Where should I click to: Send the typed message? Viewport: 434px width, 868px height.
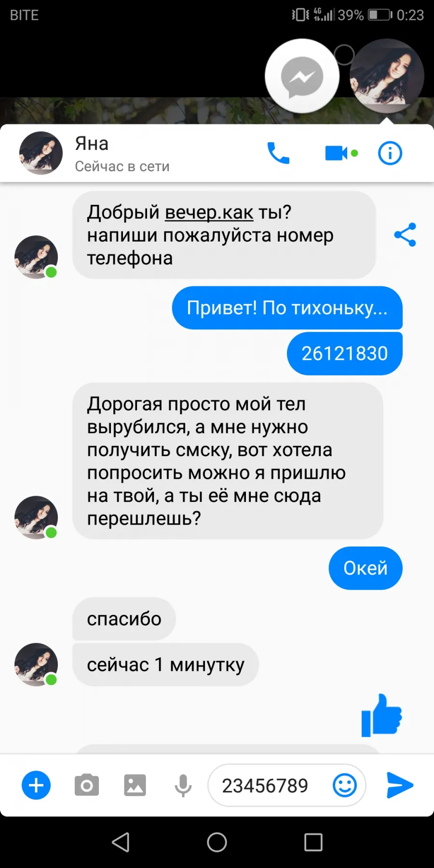[400, 785]
